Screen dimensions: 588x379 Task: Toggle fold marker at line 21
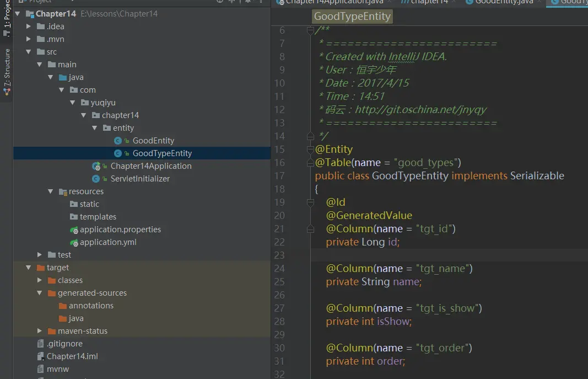(310, 228)
